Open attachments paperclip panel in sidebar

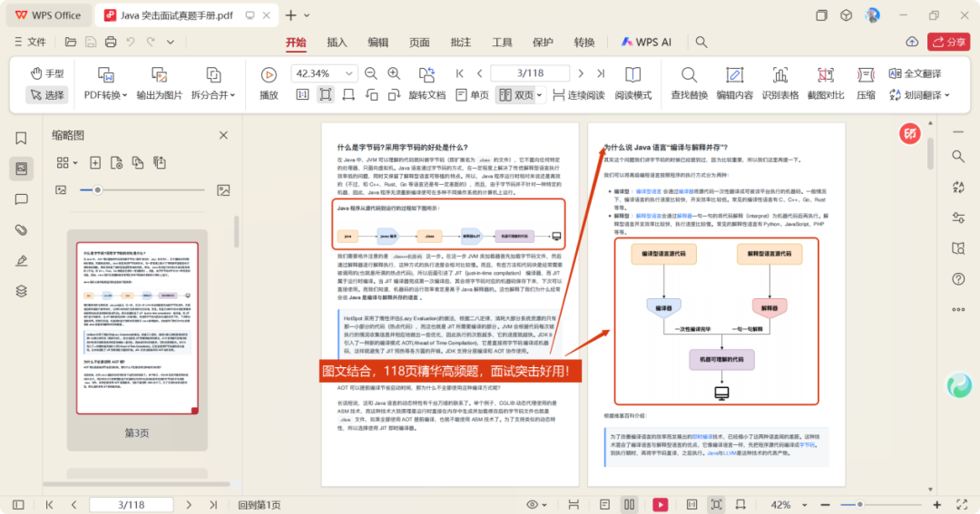(x=21, y=230)
